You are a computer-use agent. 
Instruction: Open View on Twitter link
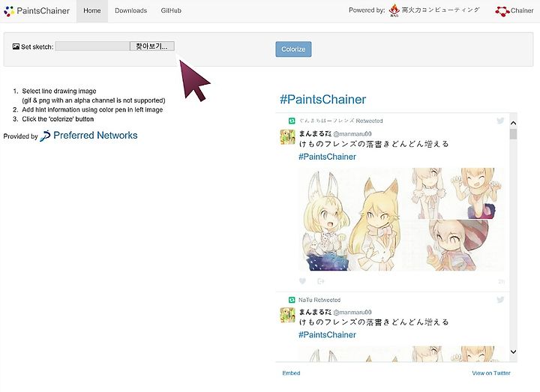point(491,373)
